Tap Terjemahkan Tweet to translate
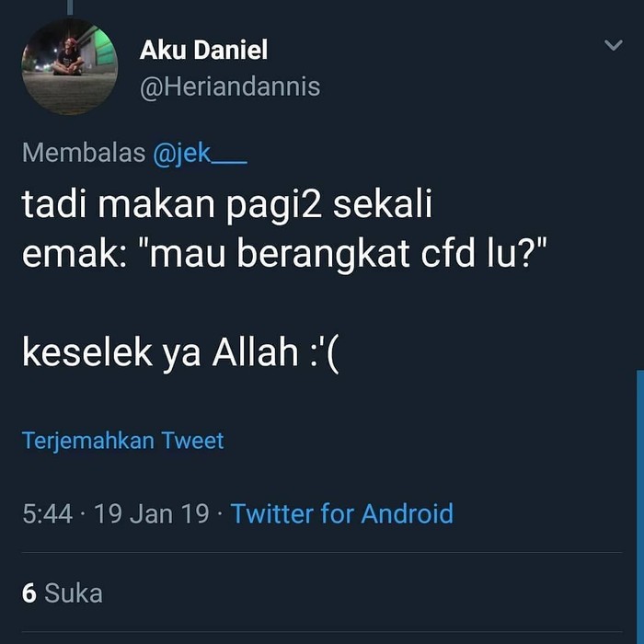 click(122, 441)
